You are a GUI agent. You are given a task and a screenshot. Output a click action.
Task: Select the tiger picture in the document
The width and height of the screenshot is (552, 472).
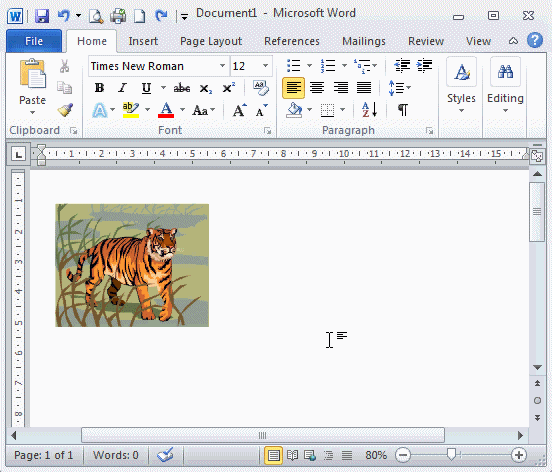pyautogui.click(x=132, y=265)
